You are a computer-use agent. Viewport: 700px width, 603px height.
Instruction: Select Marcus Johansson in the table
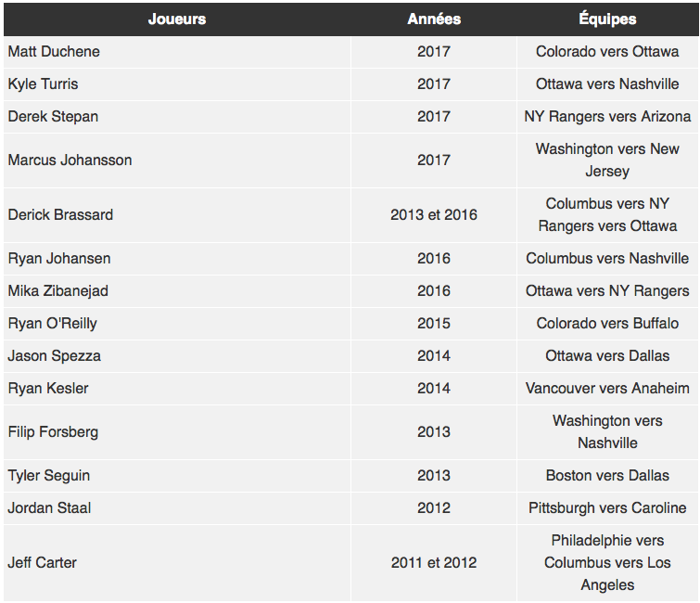[x=177, y=160]
